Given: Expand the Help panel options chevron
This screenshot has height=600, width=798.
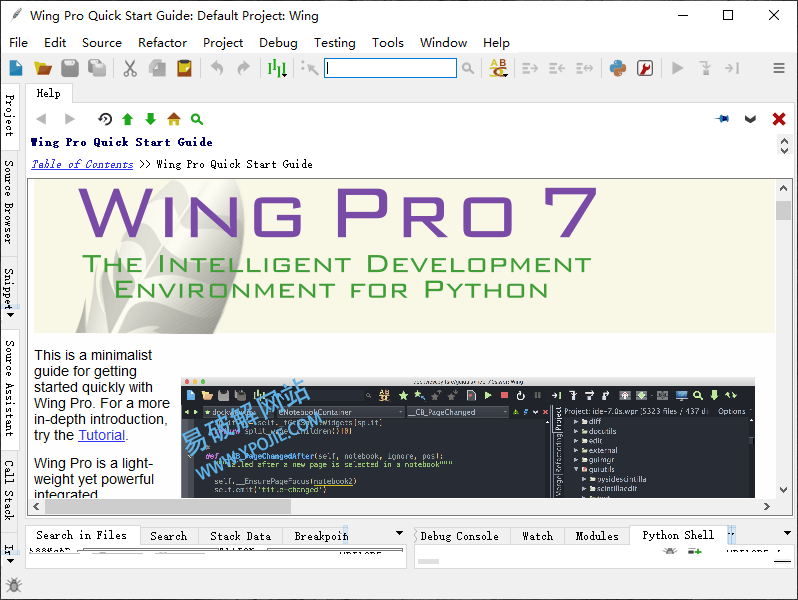Looking at the screenshot, I should 750,119.
